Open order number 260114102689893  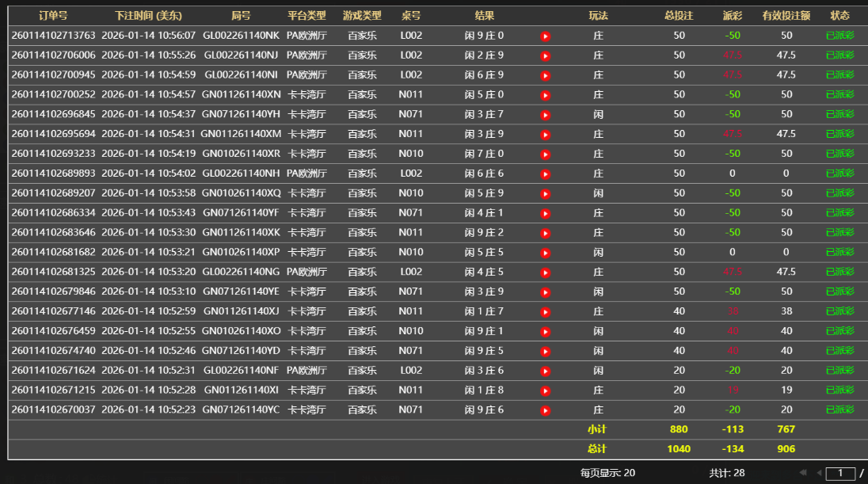click(53, 173)
